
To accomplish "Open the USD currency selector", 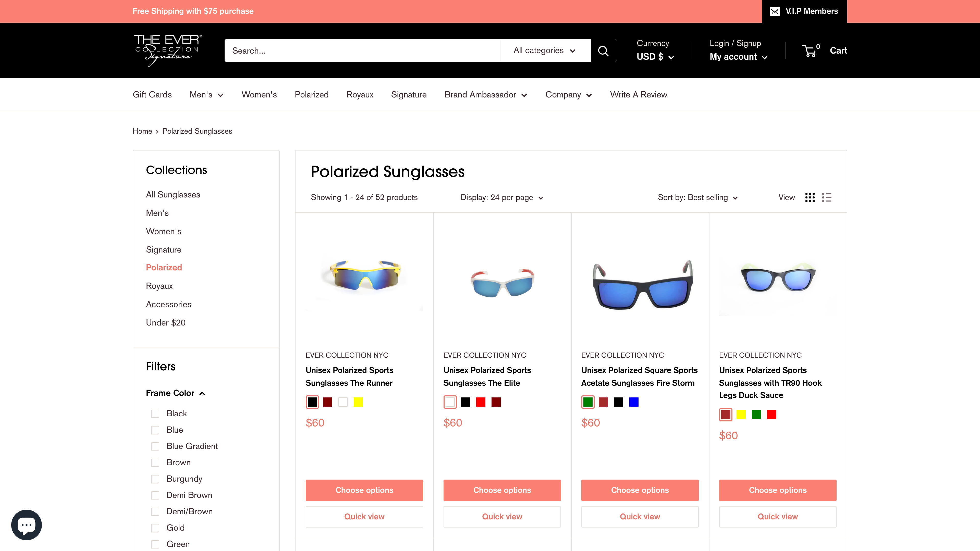I will (x=655, y=57).
